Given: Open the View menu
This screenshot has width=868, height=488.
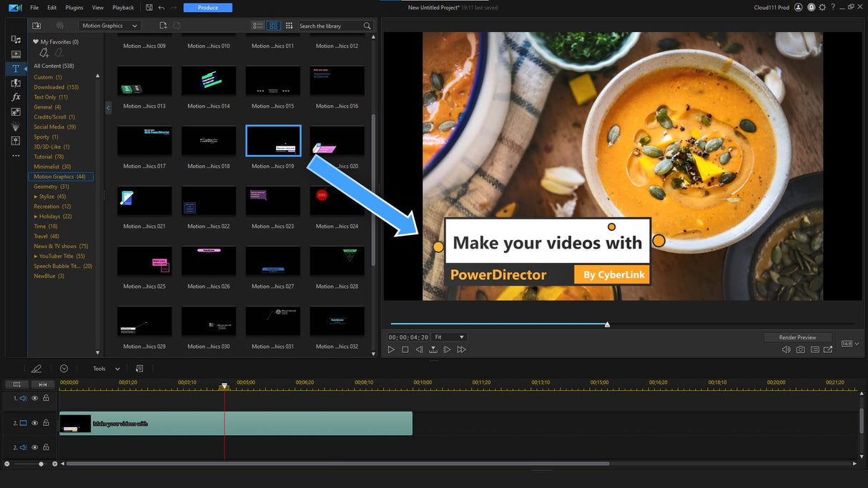Looking at the screenshot, I should pos(98,7).
